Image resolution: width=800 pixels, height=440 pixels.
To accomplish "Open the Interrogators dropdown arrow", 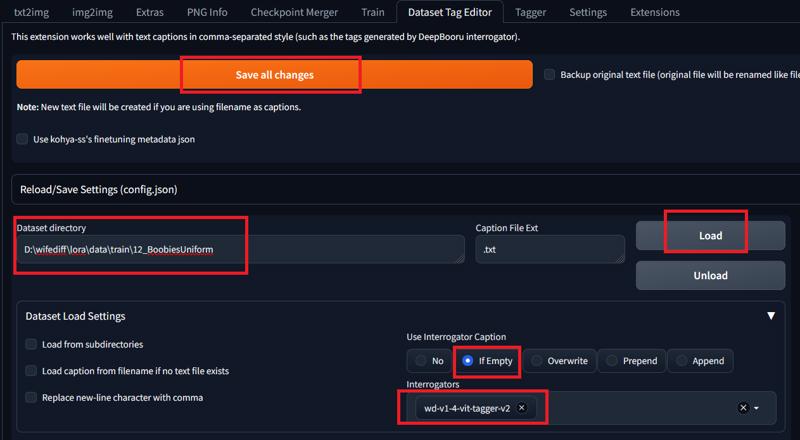I will 756,408.
